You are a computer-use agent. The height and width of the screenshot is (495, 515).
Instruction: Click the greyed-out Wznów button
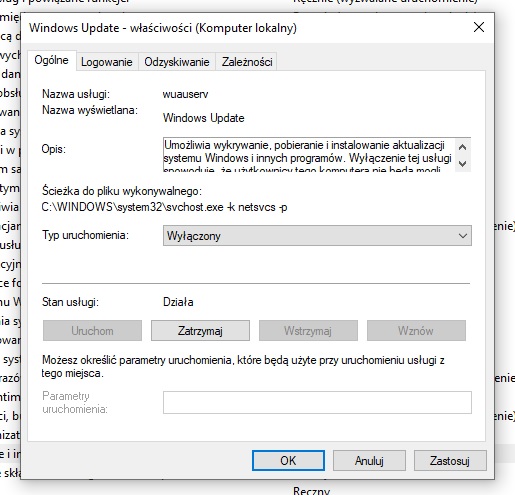click(416, 331)
